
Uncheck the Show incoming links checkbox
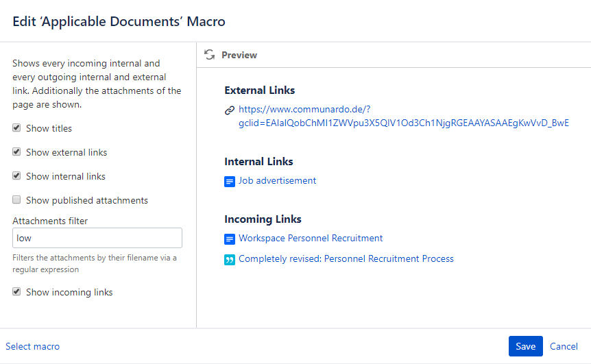click(x=16, y=292)
